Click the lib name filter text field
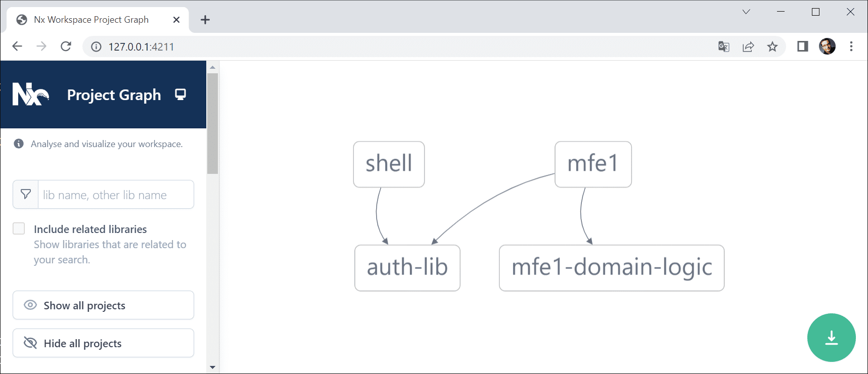868x374 pixels. coord(115,195)
